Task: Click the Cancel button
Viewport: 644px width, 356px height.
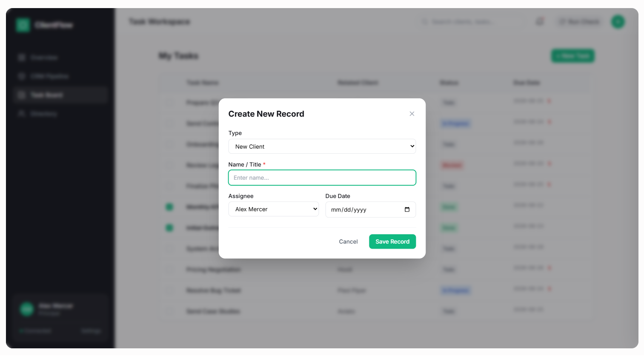Action: point(348,241)
